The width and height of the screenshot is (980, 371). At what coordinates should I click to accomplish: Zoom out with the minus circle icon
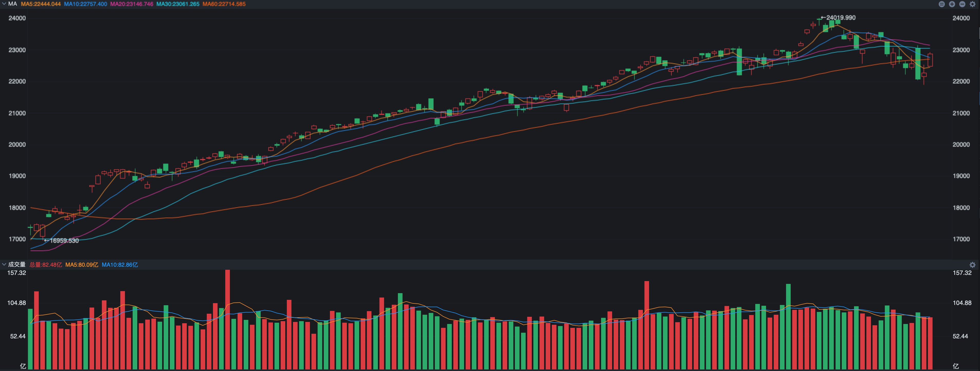962,4
